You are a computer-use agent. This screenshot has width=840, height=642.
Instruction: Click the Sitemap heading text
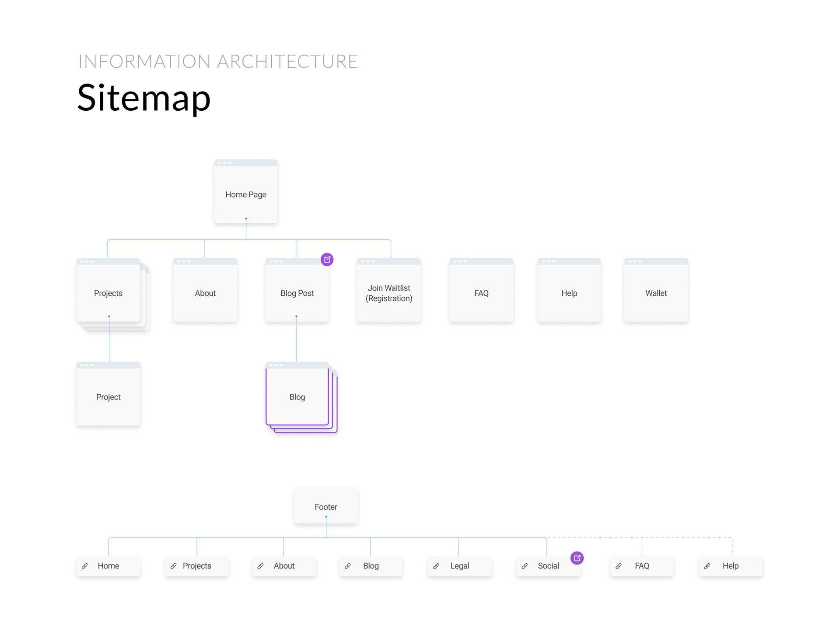tap(144, 98)
